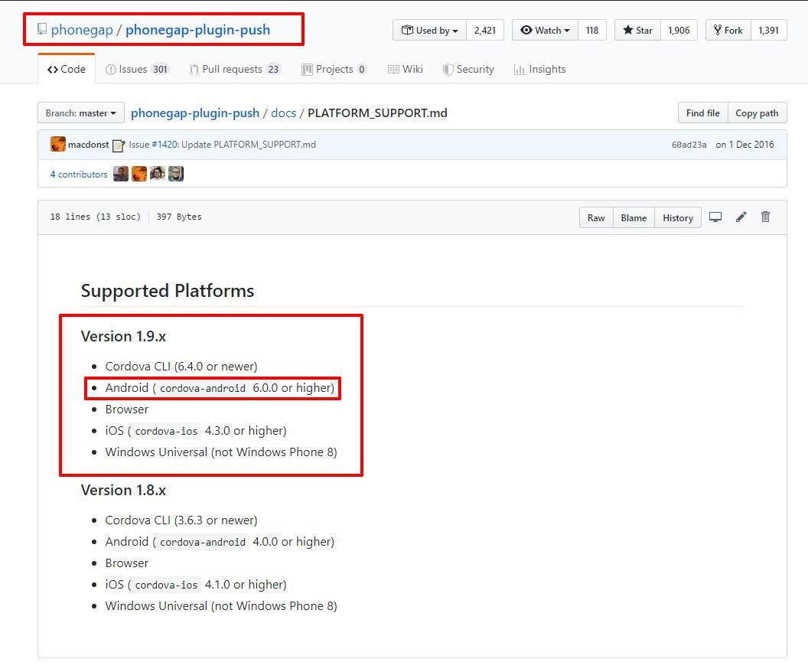The image size is (808, 672).
Task: Click the Find file button
Action: 703,113
